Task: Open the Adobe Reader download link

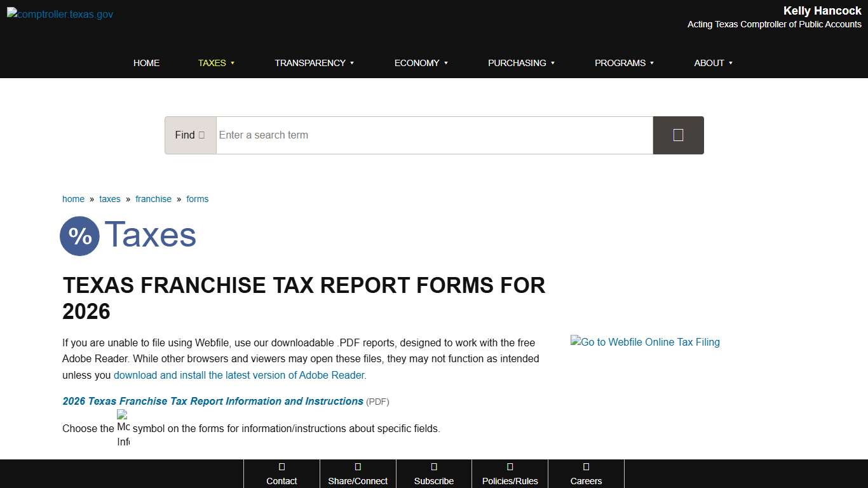Action: [x=240, y=375]
